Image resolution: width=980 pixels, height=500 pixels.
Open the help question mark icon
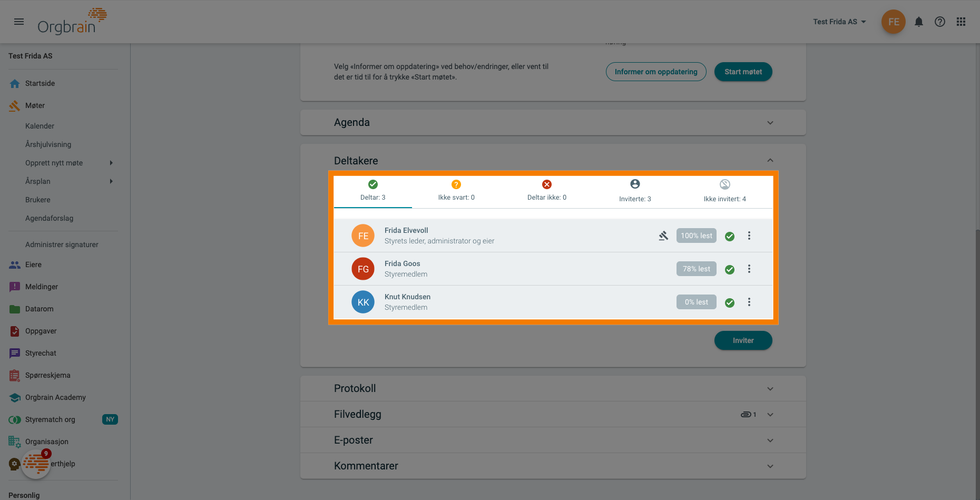pyautogui.click(x=940, y=22)
